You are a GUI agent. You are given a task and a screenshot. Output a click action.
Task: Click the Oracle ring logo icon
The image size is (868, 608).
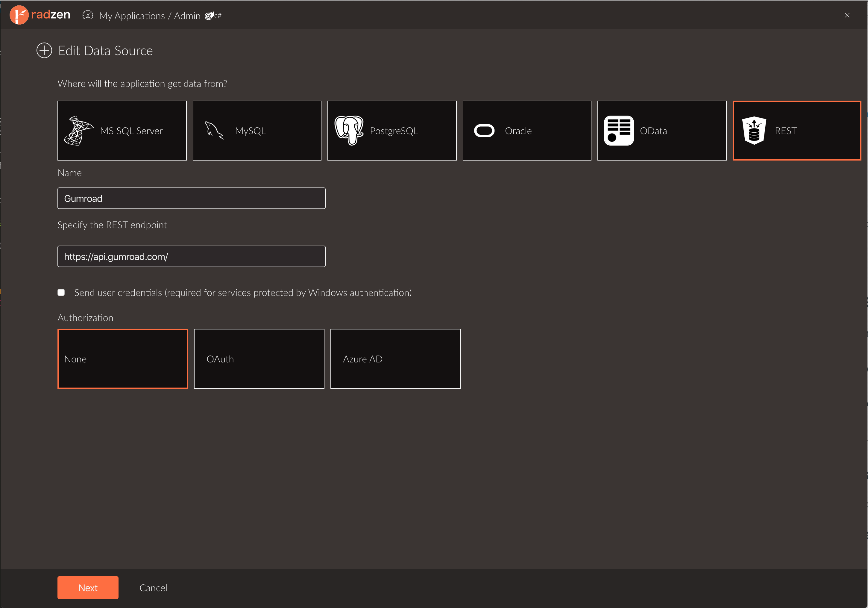pyautogui.click(x=484, y=131)
